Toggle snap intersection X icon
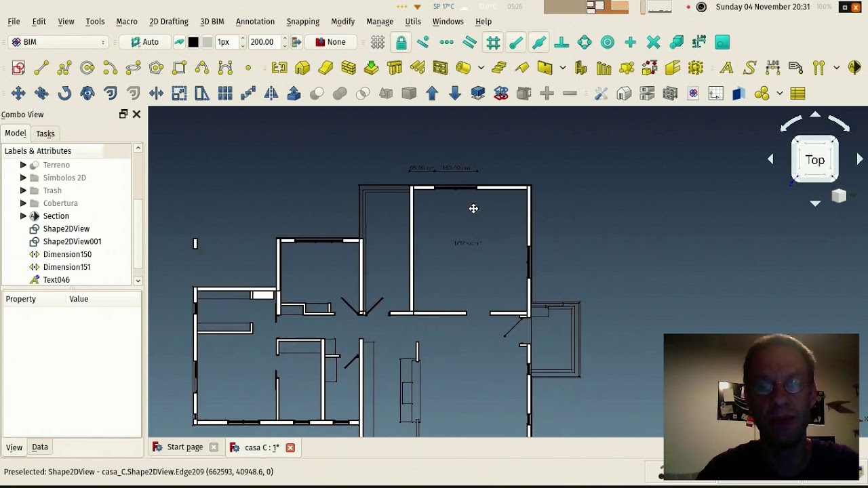868x488 pixels. (x=653, y=42)
